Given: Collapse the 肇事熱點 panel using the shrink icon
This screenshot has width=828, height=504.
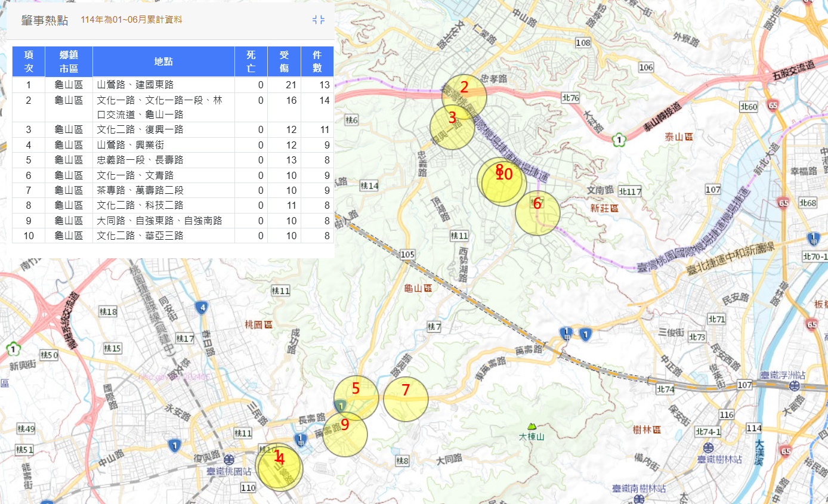Looking at the screenshot, I should pos(319,20).
